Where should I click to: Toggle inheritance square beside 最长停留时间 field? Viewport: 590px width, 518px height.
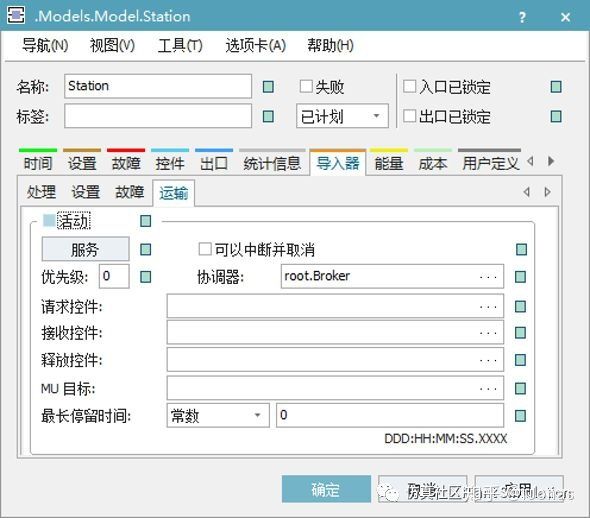coord(520,416)
